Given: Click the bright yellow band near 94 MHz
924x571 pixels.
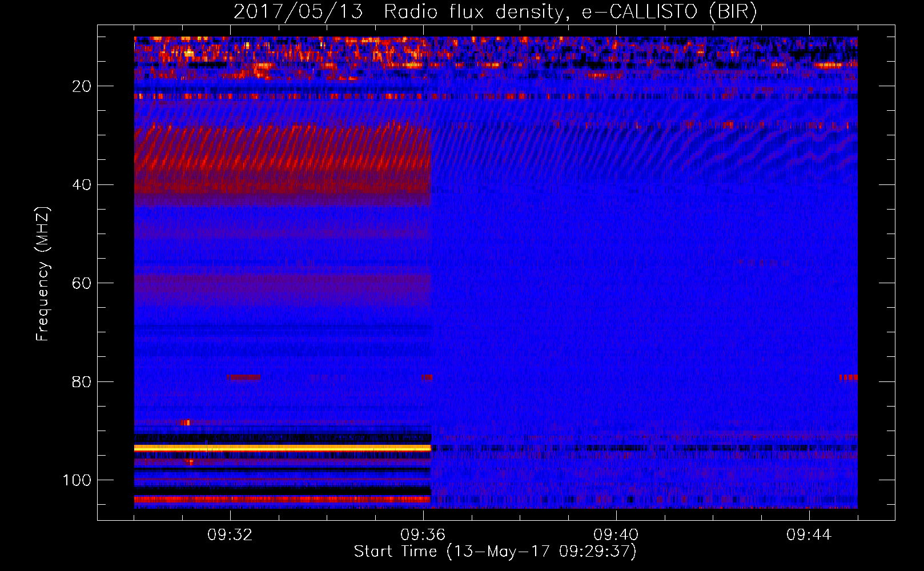Looking at the screenshot, I should tap(282, 448).
